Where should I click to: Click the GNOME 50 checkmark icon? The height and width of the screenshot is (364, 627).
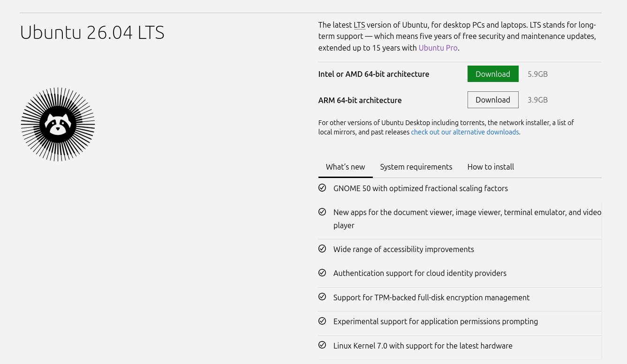click(x=322, y=188)
